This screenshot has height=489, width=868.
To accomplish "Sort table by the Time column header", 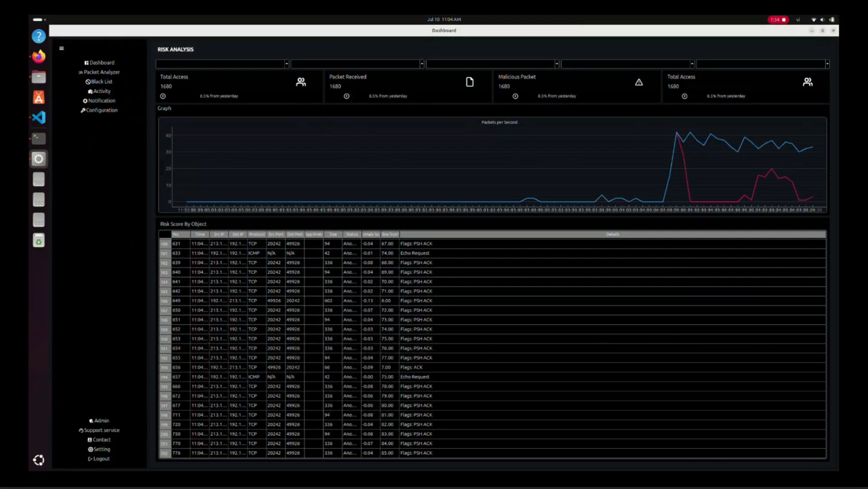I will point(200,235).
